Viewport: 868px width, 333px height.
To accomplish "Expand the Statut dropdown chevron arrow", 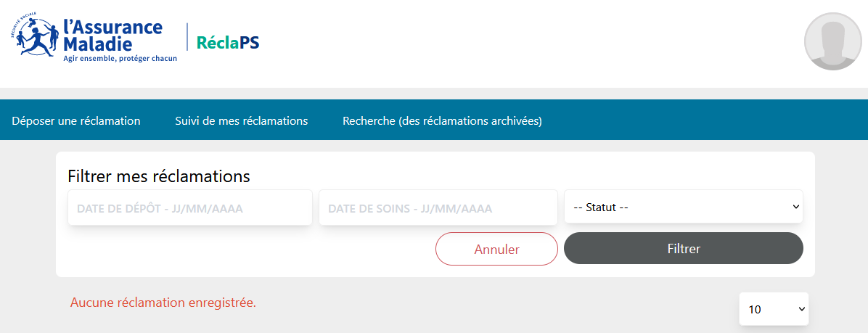I will click(x=795, y=207).
